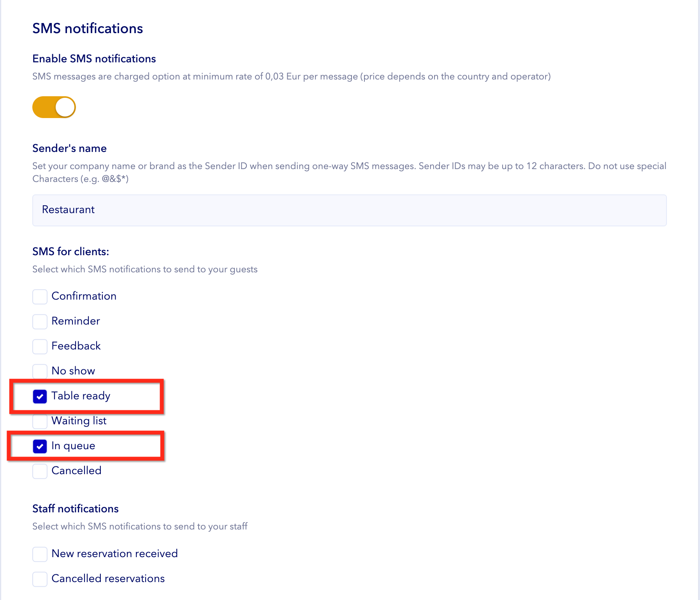This screenshot has width=700, height=600.
Task: Click the SMS message pricing description text
Action: coord(291,76)
